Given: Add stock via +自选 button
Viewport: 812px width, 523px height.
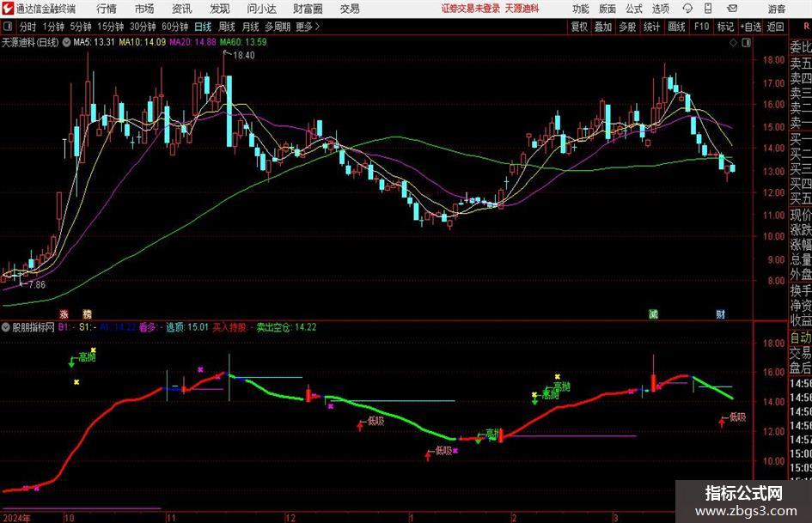Looking at the screenshot, I should click(x=751, y=27).
